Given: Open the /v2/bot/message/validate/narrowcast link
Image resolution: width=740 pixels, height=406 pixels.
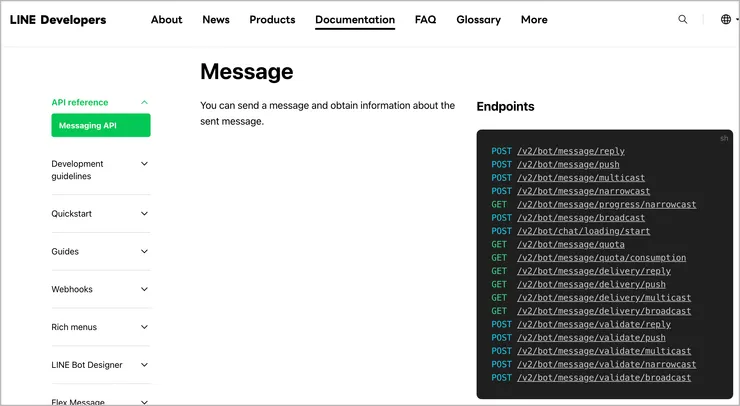Looking at the screenshot, I should click(606, 364).
